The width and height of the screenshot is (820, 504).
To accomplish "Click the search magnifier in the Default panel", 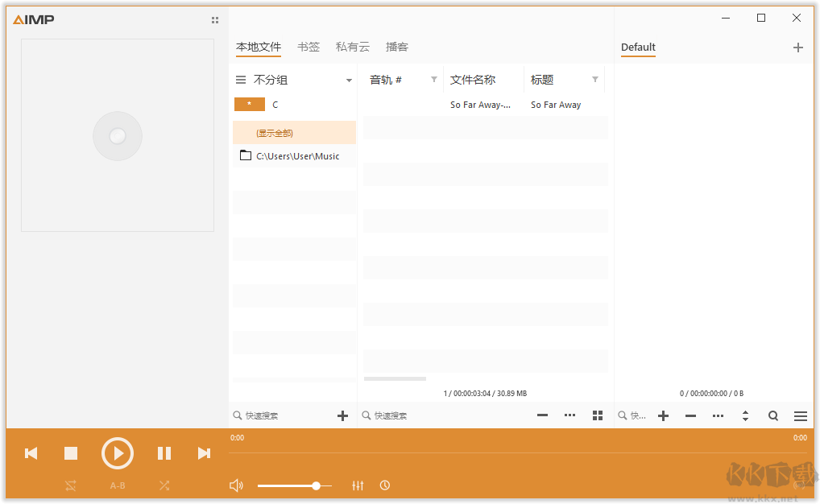I will [772, 415].
